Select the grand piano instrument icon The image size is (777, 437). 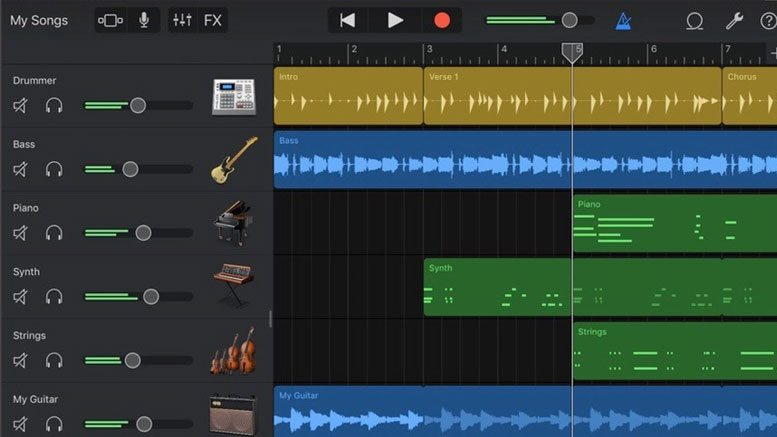(233, 223)
